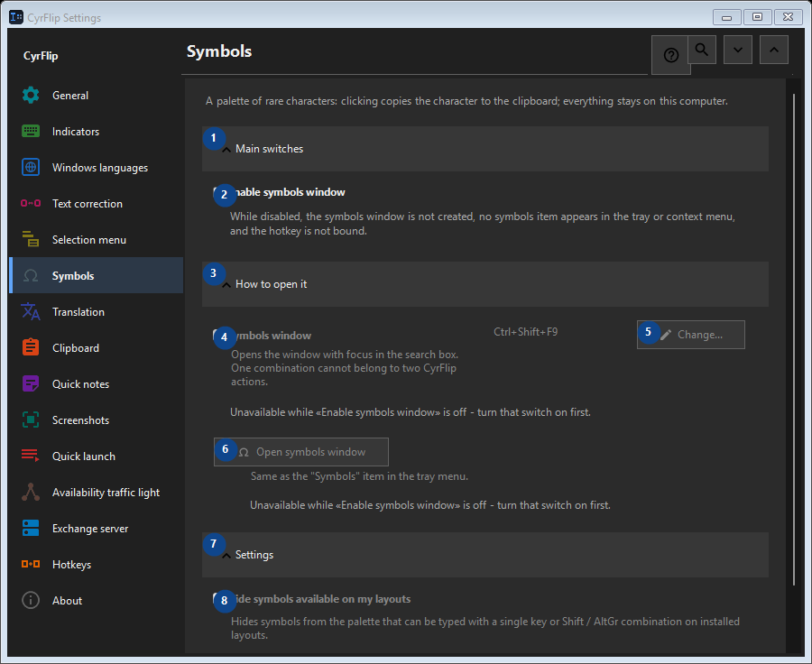Screen dimensions: 812x664
Task: Collapse the Settings section header
Action: (x=485, y=555)
